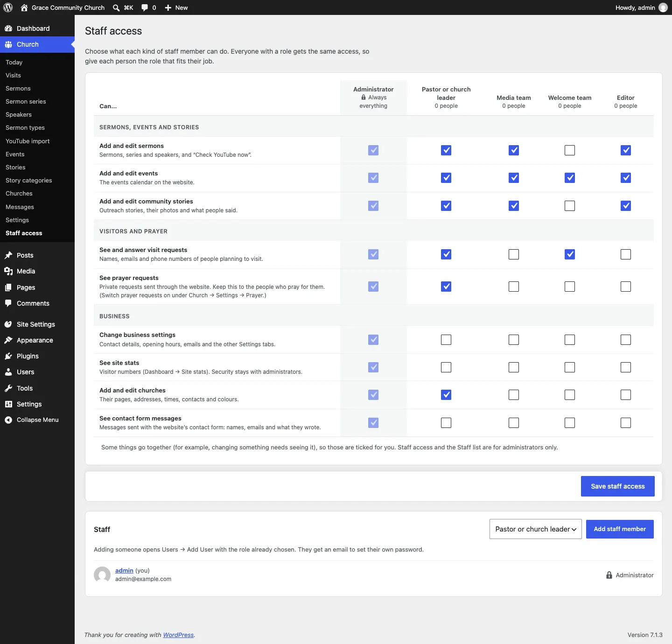Viewport: 672px width, 644px height.
Task: Open the admin user profile link
Action: tap(124, 570)
